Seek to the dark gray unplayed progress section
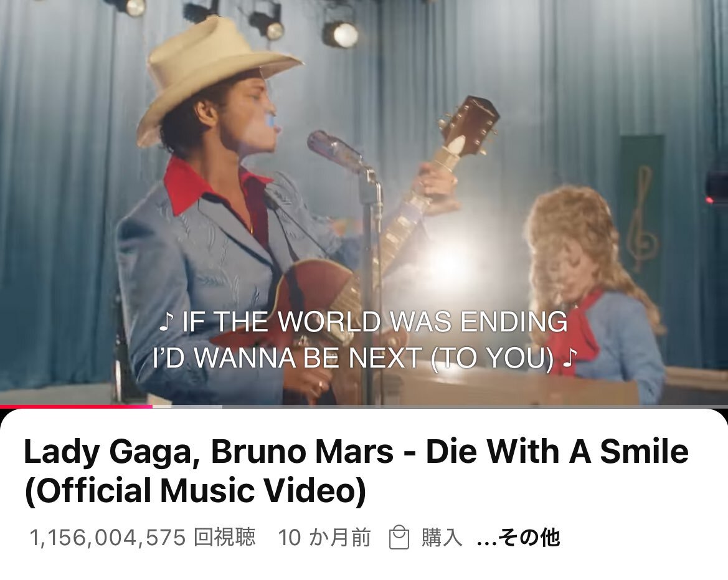Viewport: 728px width, 580px height. [x=475, y=406]
